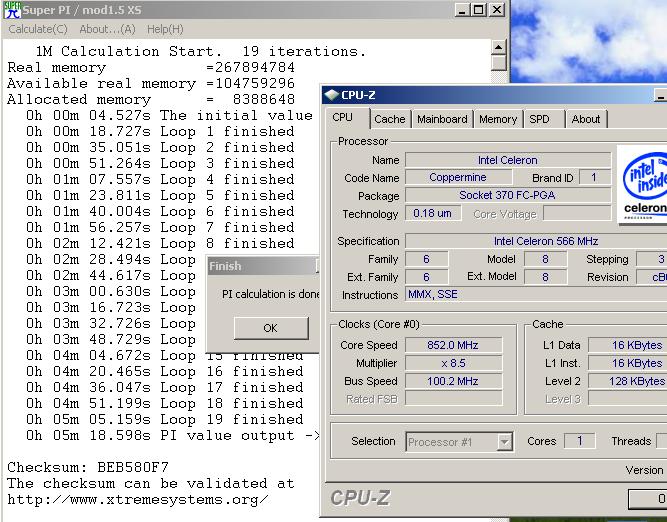This screenshot has width=667, height=522.
Task: Click the L1 Data 16 KBytes value
Action: click(x=628, y=345)
